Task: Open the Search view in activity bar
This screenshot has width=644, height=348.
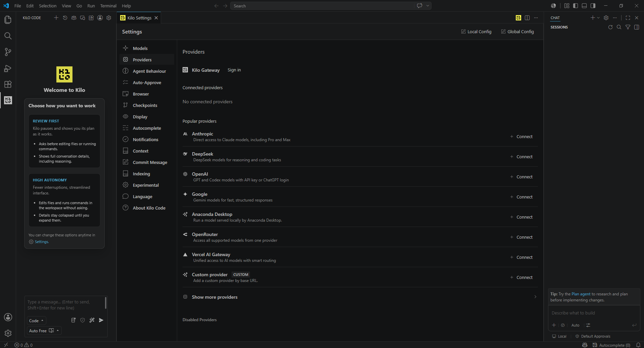Action: point(8,36)
